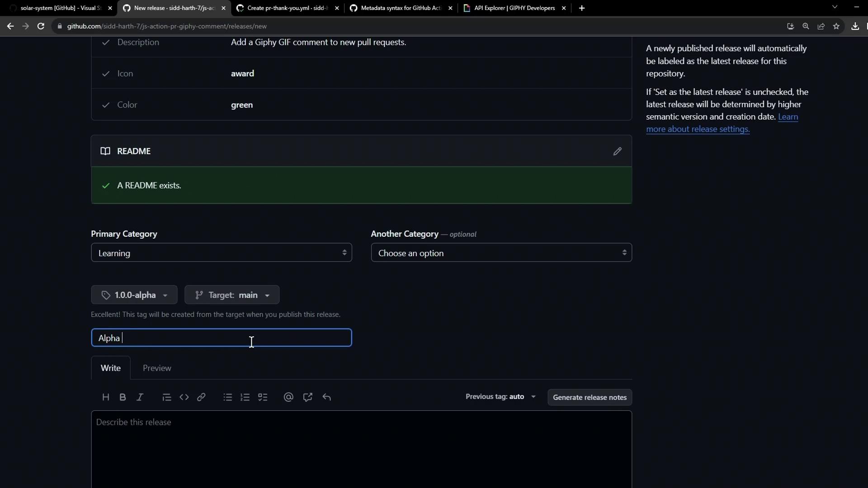Mention a user with @ icon
The image size is (868, 488).
tap(288, 397)
